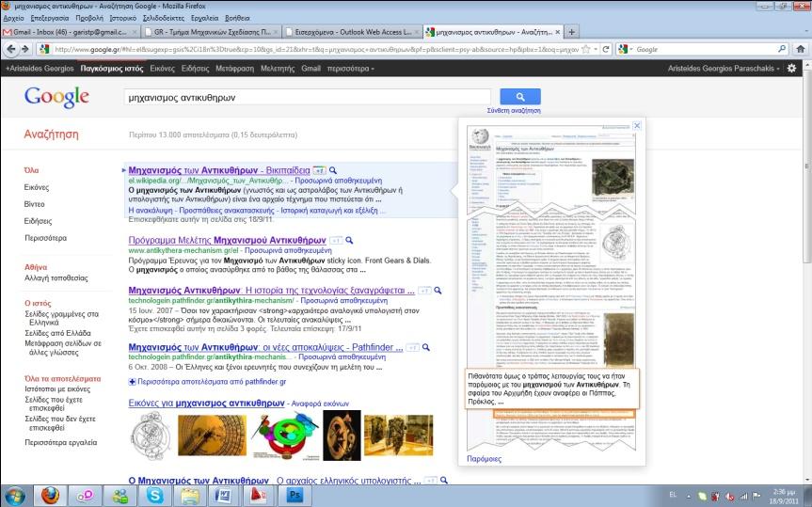This screenshot has height=507, width=812.
Task: Click the blue Google search button
Action: 520,97
